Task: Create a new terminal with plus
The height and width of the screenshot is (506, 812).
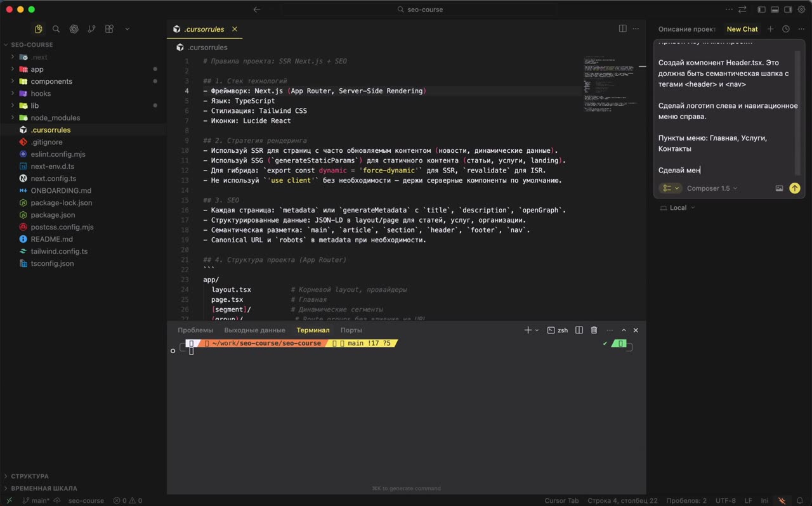Action: tap(528, 330)
